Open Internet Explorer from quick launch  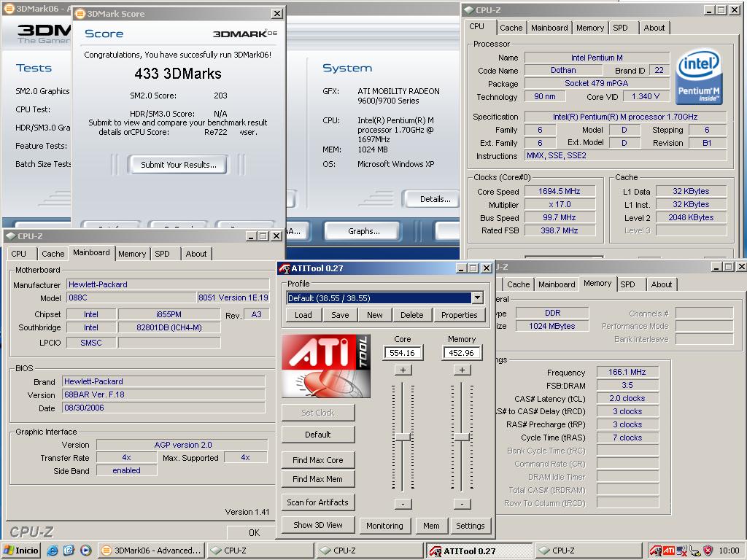pos(53,551)
